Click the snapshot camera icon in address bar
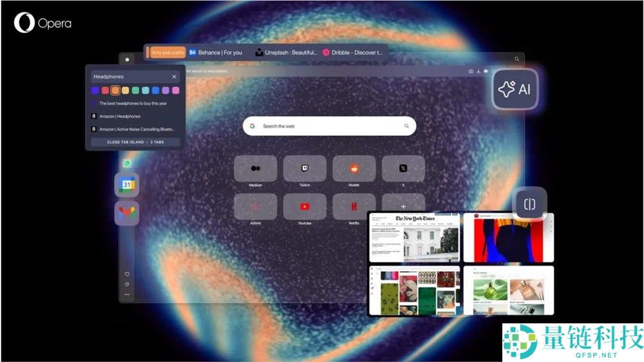 [x=471, y=71]
